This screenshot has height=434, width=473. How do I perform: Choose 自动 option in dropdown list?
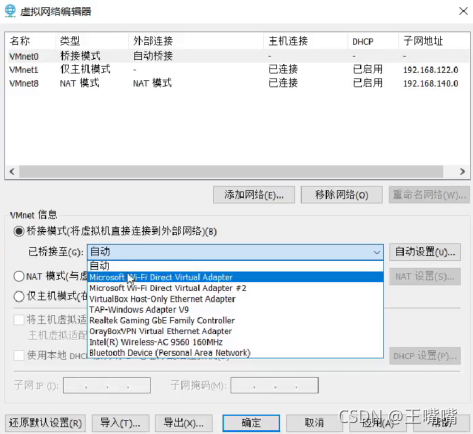coord(235,266)
